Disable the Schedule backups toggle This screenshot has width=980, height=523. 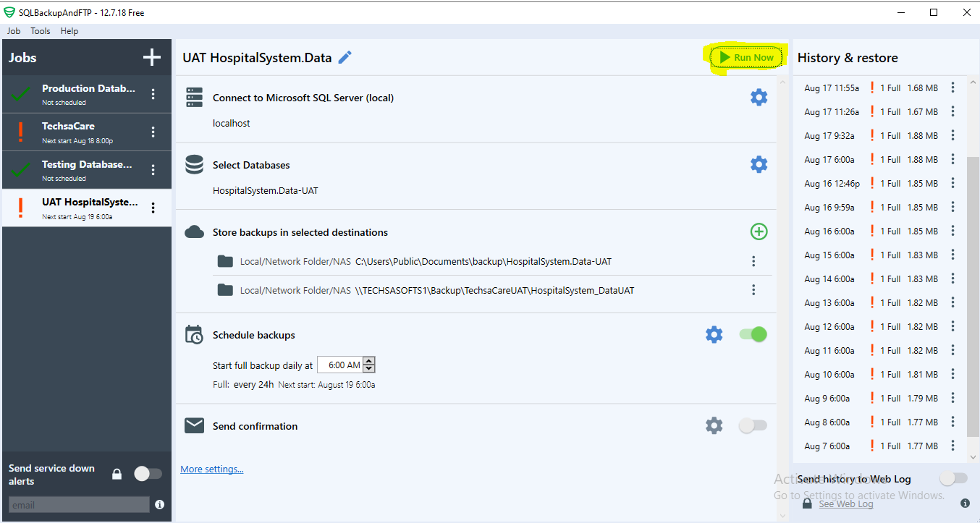pos(753,334)
